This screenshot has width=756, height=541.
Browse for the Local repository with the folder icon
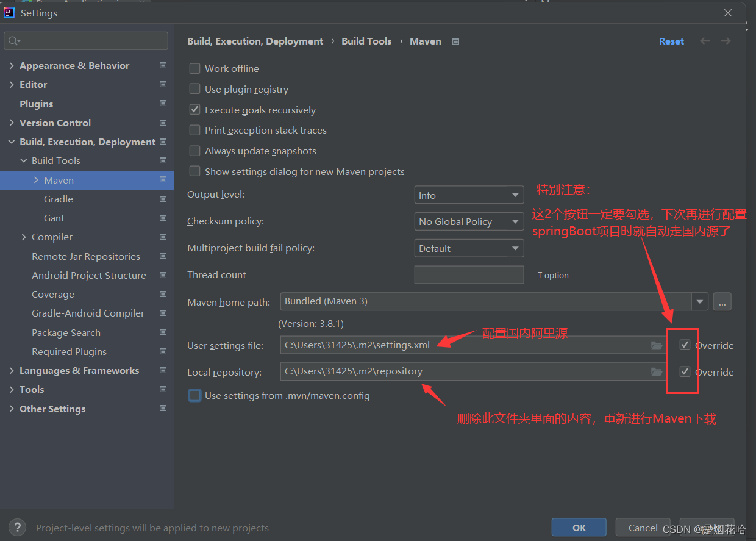pyautogui.click(x=657, y=372)
